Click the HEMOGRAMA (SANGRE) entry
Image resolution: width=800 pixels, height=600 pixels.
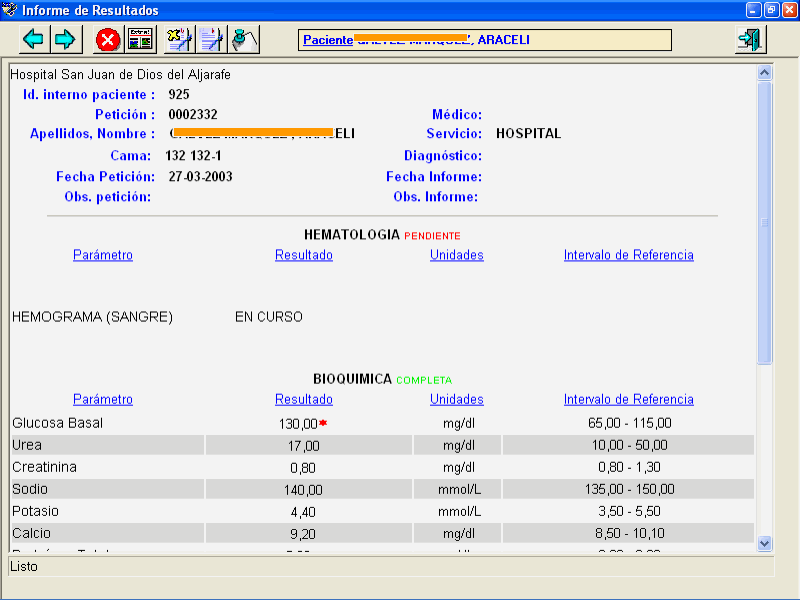pos(92,317)
